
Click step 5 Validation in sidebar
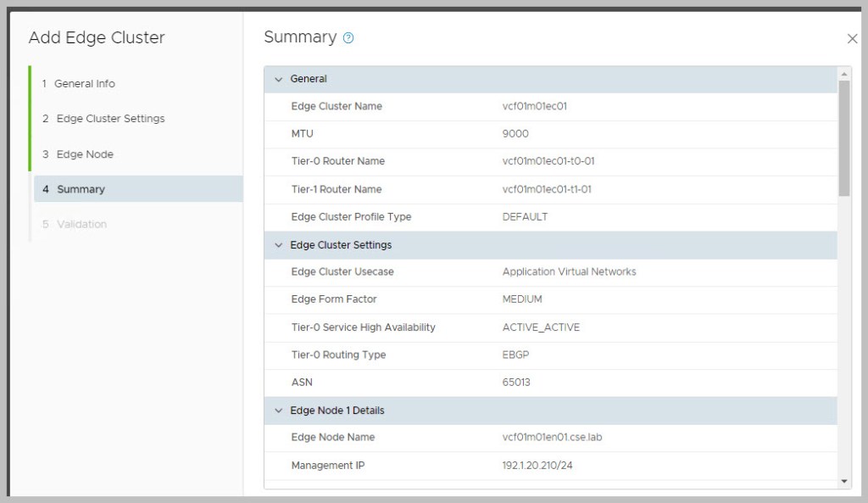(81, 224)
